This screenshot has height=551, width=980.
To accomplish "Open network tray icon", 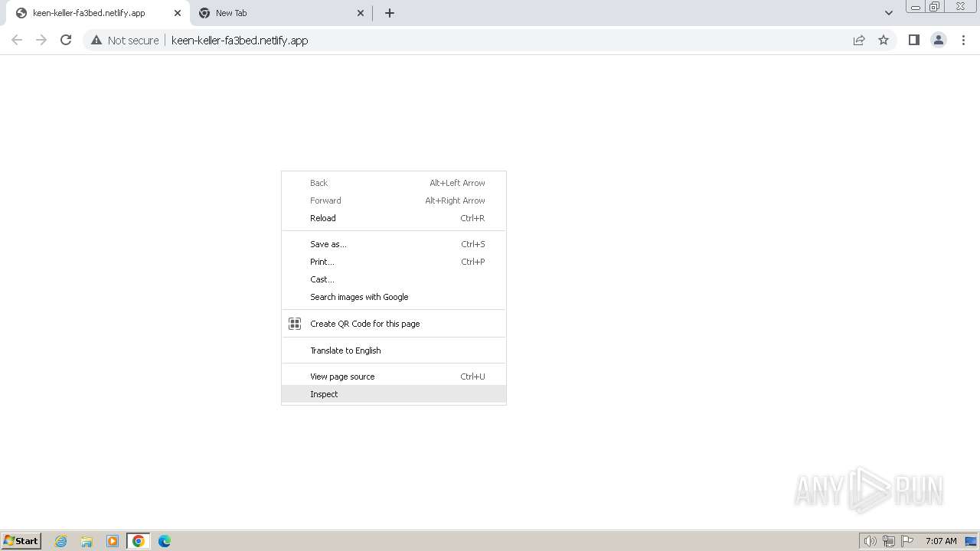I will pos(889,541).
